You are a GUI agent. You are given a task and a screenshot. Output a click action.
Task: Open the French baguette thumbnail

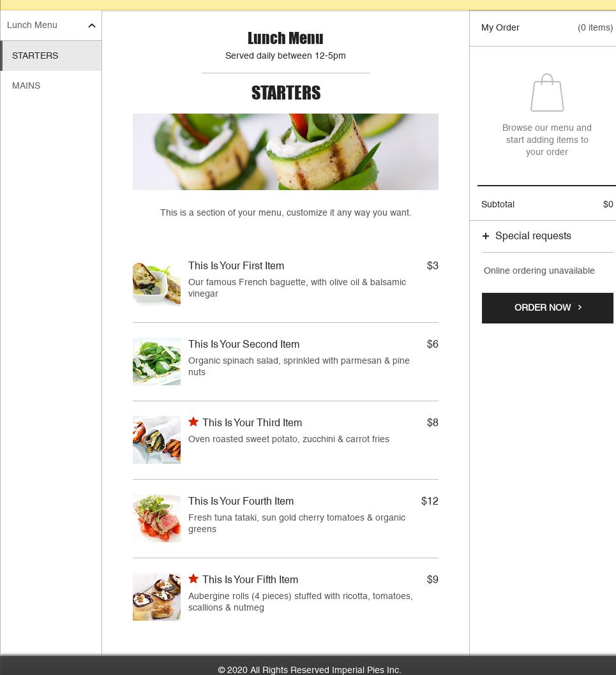tap(157, 283)
